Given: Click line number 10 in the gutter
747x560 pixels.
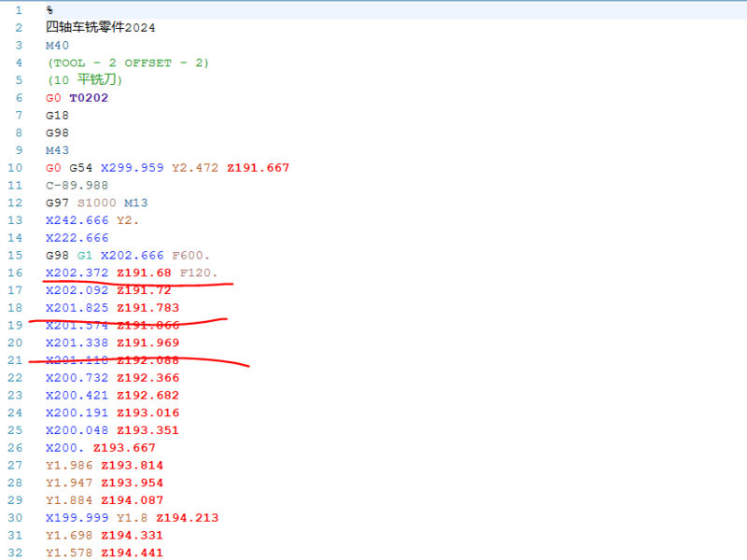Looking at the screenshot, I should click(15, 168).
